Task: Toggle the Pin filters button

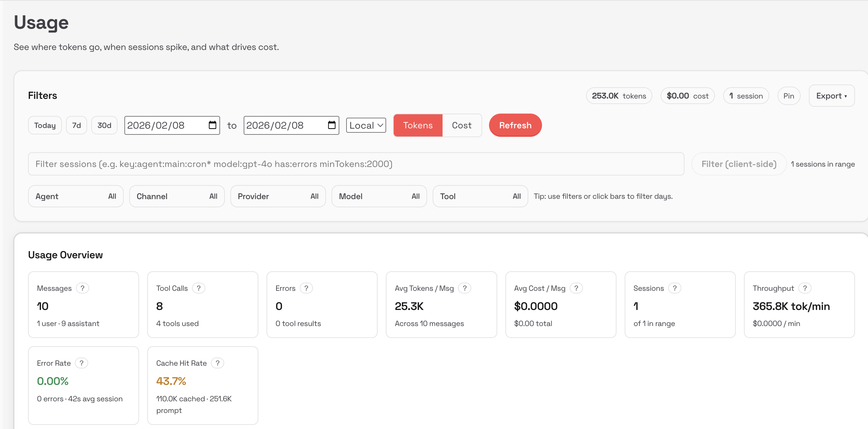Action: 788,96
